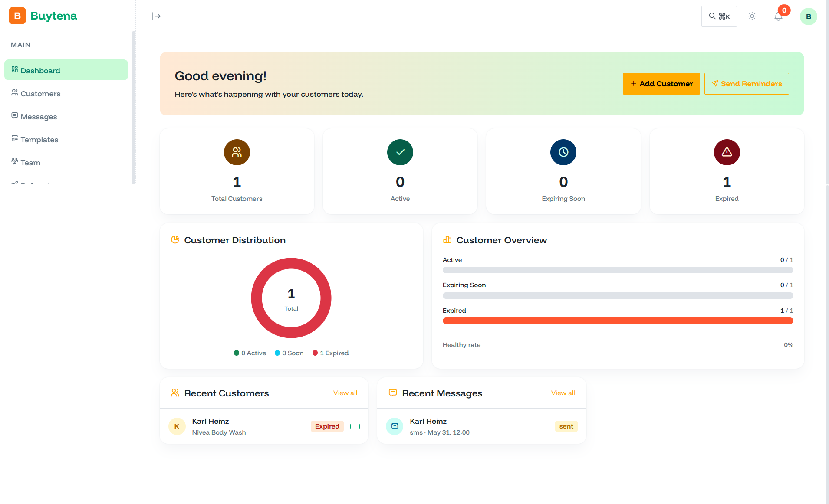Click View all in Recent Customers
Image resolution: width=829 pixels, height=504 pixels.
click(345, 393)
